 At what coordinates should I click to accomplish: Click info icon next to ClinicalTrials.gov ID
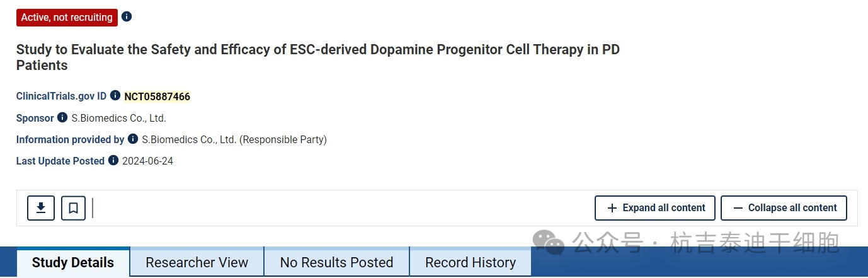pyautogui.click(x=115, y=95)
